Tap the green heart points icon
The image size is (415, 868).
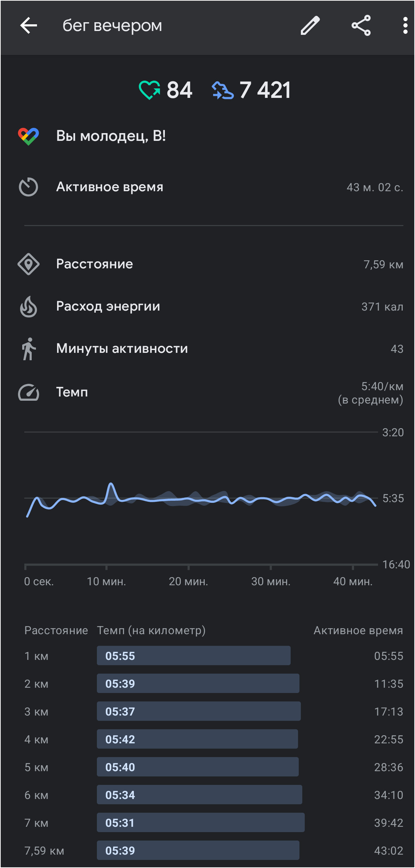[149, 90]
